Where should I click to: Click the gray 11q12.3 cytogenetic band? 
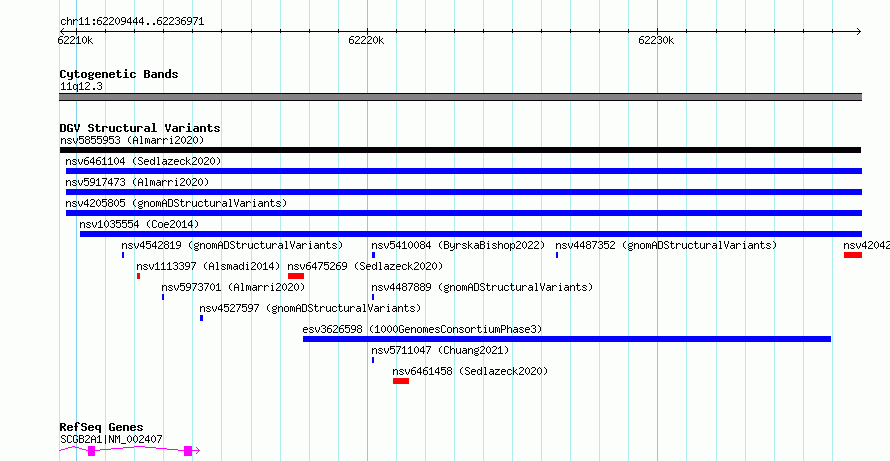[x=460, y=97]
